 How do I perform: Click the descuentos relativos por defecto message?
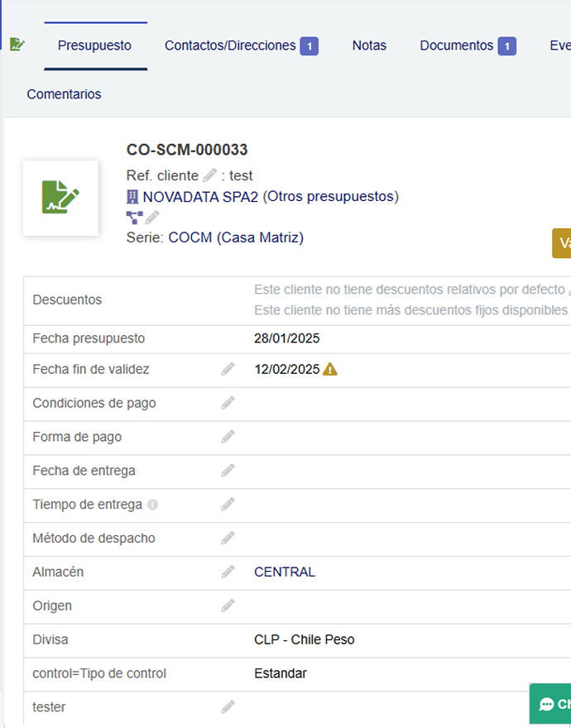pos(410,290)
